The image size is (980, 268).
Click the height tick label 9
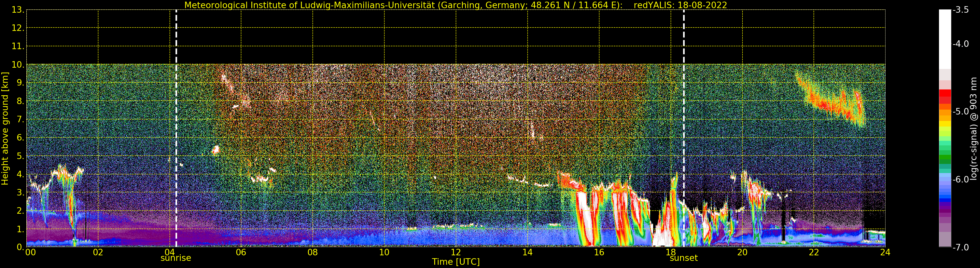(x=20, y=83)
